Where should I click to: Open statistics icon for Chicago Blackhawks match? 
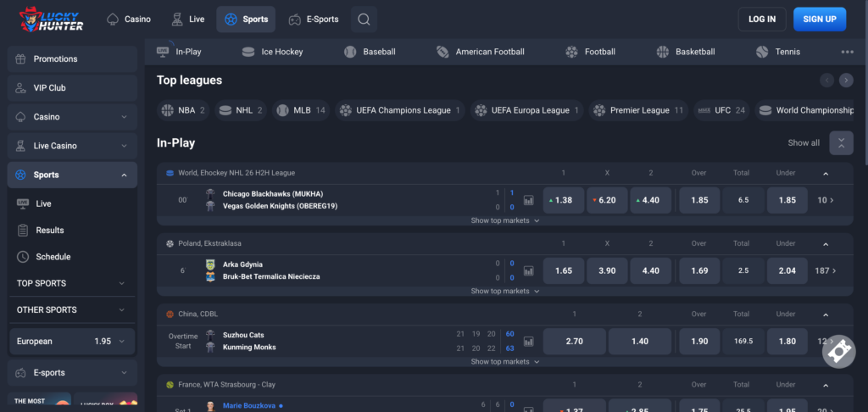point(529,200)
